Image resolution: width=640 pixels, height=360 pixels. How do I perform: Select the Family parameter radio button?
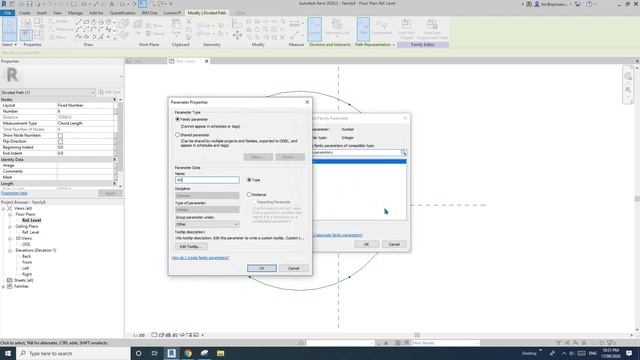tap(178, 119)
